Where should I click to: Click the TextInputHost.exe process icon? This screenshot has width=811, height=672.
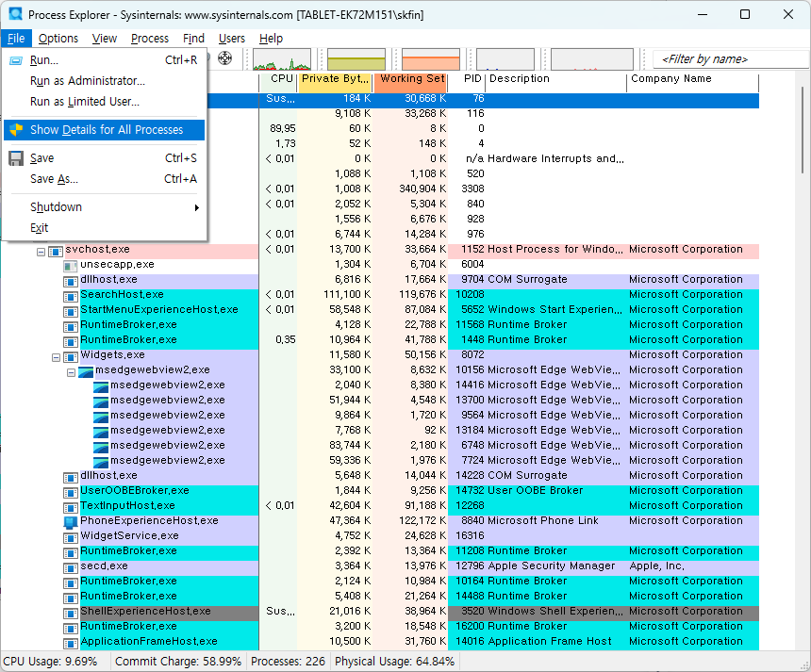click(x=71, y=508)
